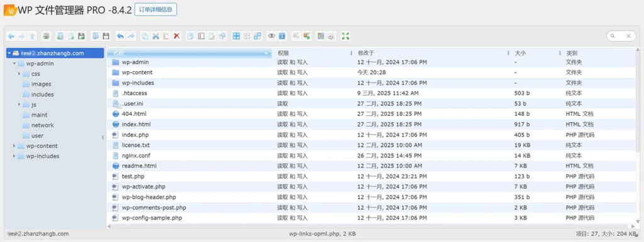This screenshot has height=242, width=644.
Task: Select the nginx.conf file row
Action: (x=372, y=156)
